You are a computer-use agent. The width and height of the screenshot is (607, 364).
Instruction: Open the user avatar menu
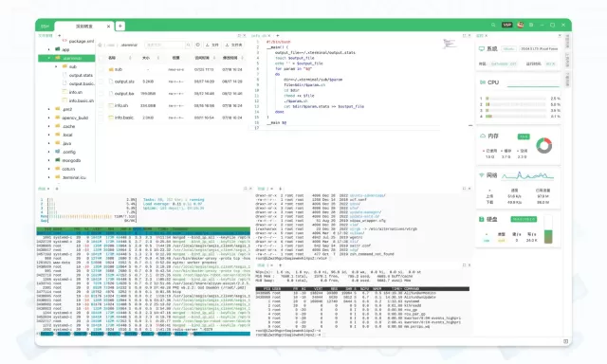click(521, 25)
